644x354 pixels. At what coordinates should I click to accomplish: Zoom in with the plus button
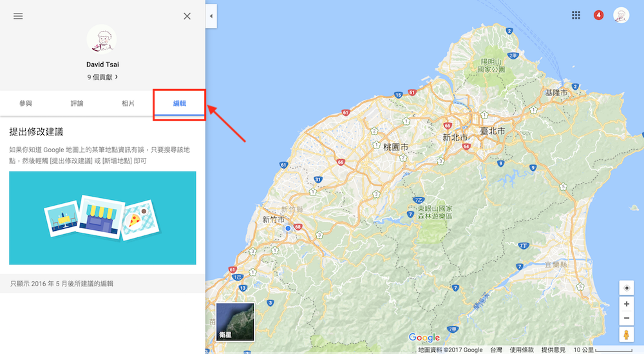click(627, 304)
